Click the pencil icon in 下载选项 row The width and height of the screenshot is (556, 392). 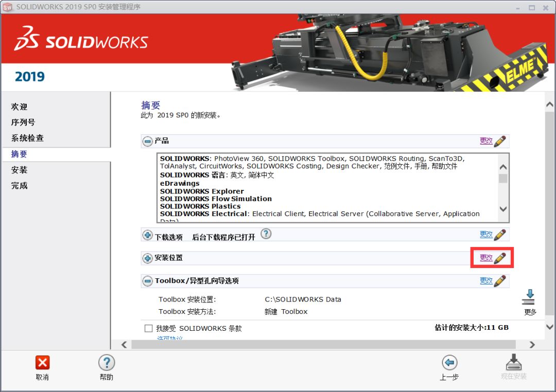click(499, 235)
